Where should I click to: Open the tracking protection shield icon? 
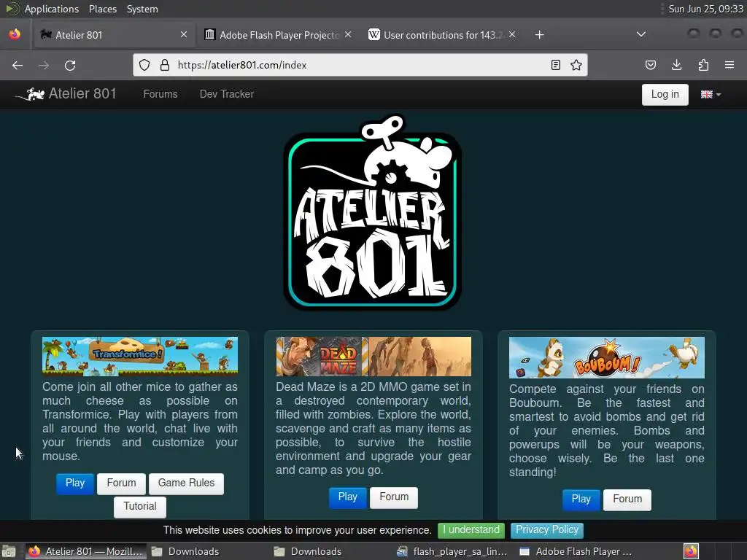click(144, 65)
